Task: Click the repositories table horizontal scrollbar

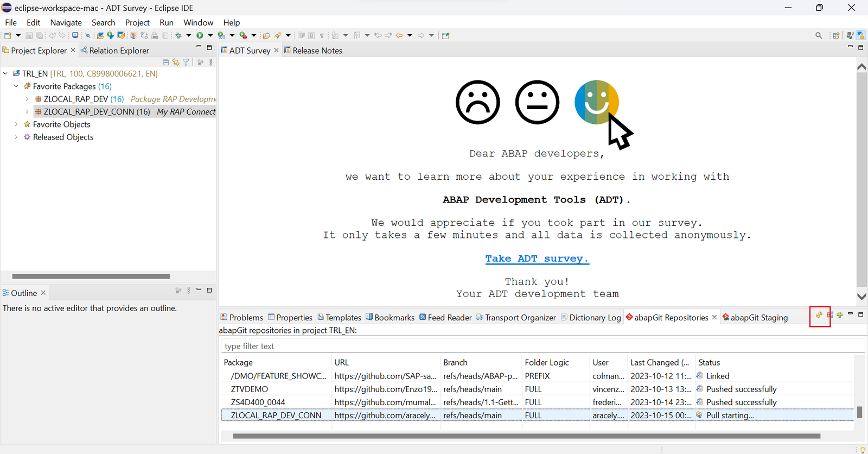Action: [x=526, y=436]
